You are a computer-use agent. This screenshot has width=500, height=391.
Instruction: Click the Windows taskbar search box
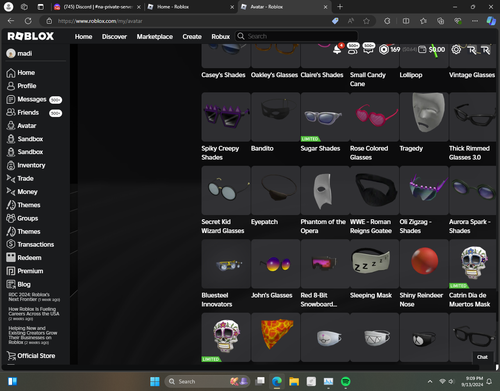point(207,381)
